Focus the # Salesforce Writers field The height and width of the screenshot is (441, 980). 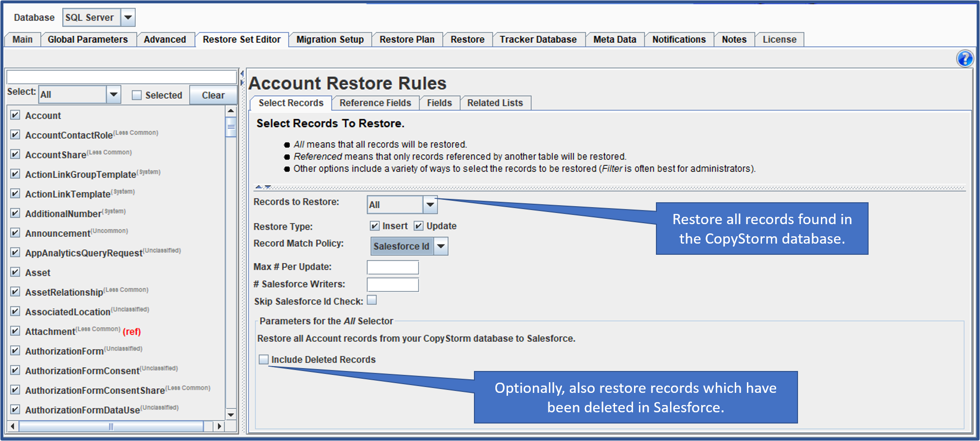coord(393,284)
